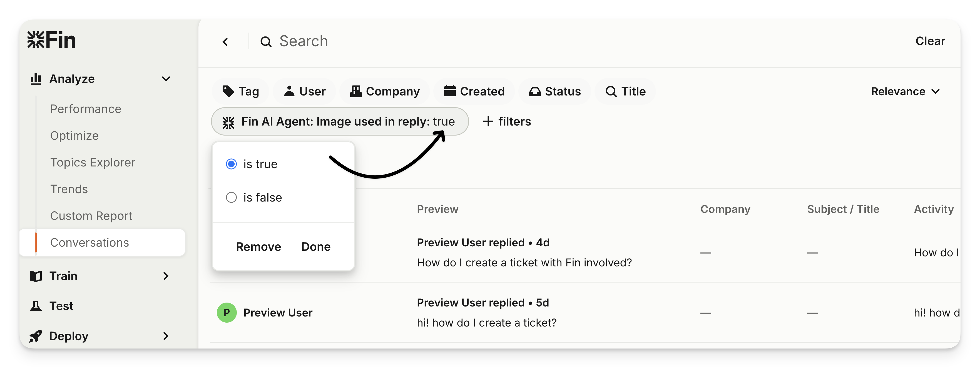Click the Company filter building icon
980x368 pixels.
click(356, 91)
